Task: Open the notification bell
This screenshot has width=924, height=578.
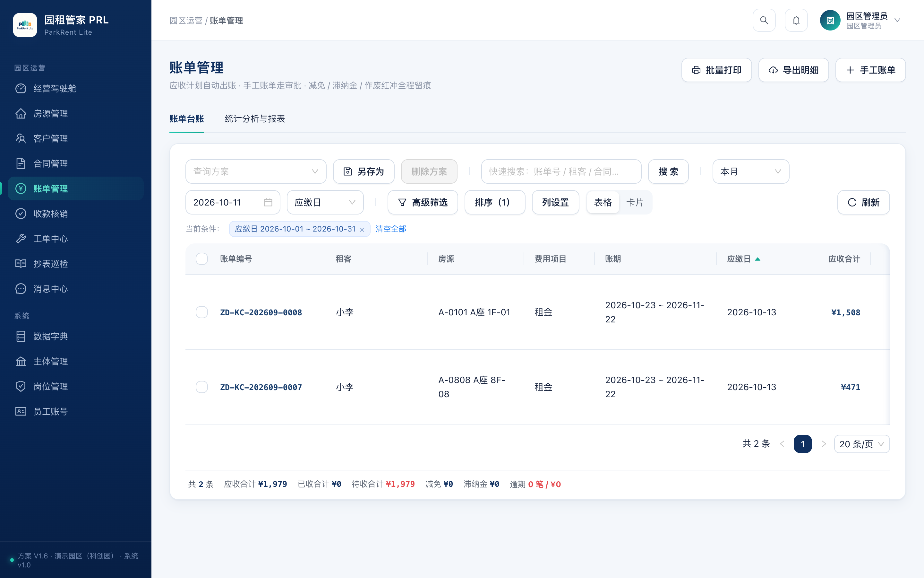Action: click(x=796, y=20)
